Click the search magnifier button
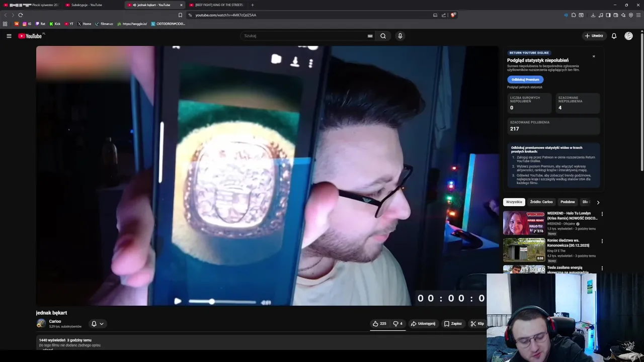The image size is (644, 362). click(x=383, y=36)
